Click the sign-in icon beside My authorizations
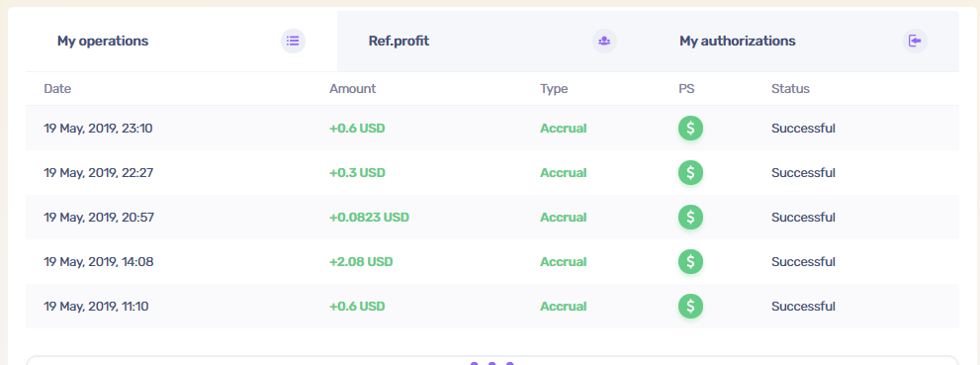The width and height of the screenshot is (980, 365). 915,42
